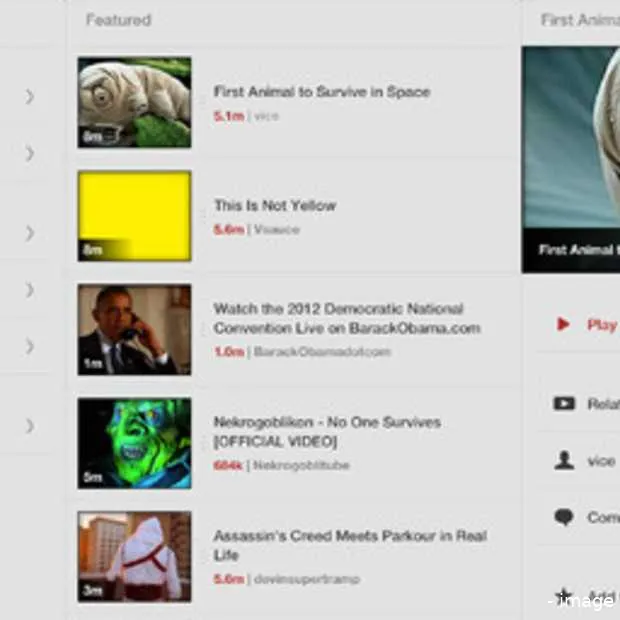
Task: Open the Related videos icon
Action: [564, 403]
